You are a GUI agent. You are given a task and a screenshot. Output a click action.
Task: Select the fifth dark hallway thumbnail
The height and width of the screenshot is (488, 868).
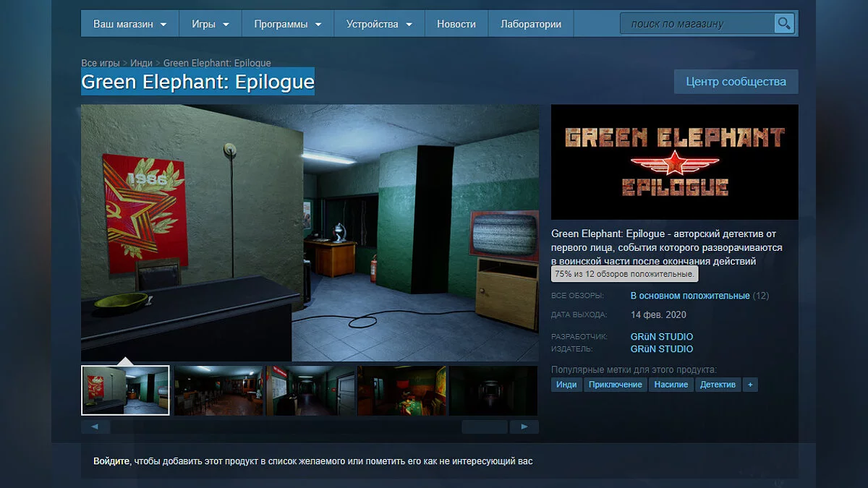click(x=494, y=390)
